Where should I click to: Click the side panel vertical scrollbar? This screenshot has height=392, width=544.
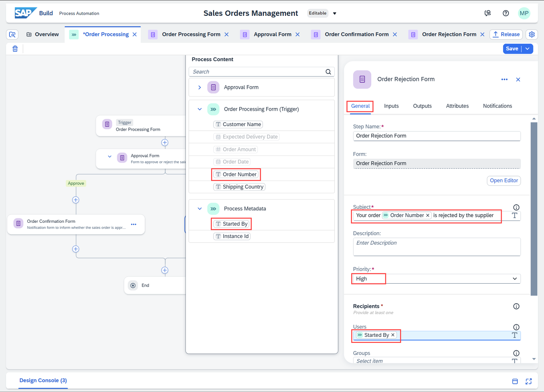(534, 209)
